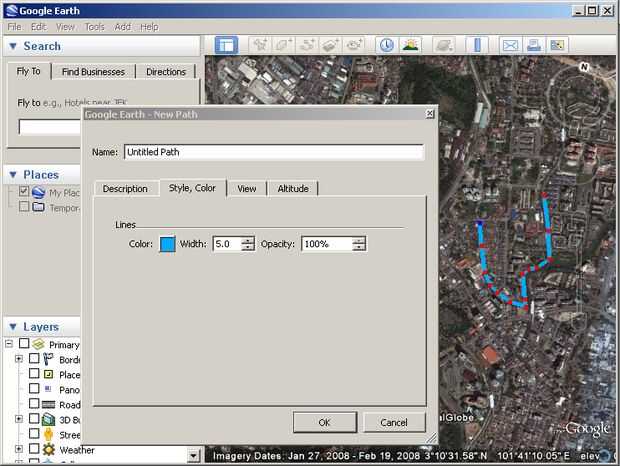Image resolution: width=620 pixels, height=466 pixels.
Task: Open the Tools menu
Action: tap(94, 26)
